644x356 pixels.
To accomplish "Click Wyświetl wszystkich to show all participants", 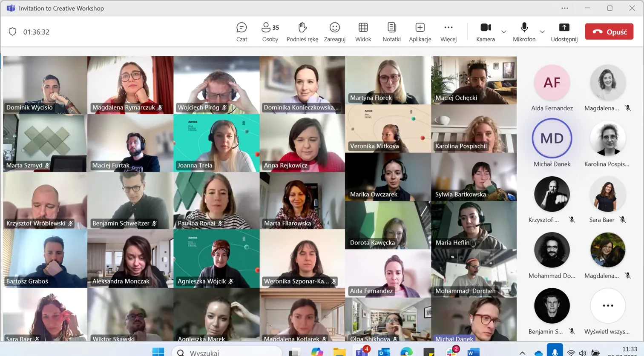I will coord(607,306).
